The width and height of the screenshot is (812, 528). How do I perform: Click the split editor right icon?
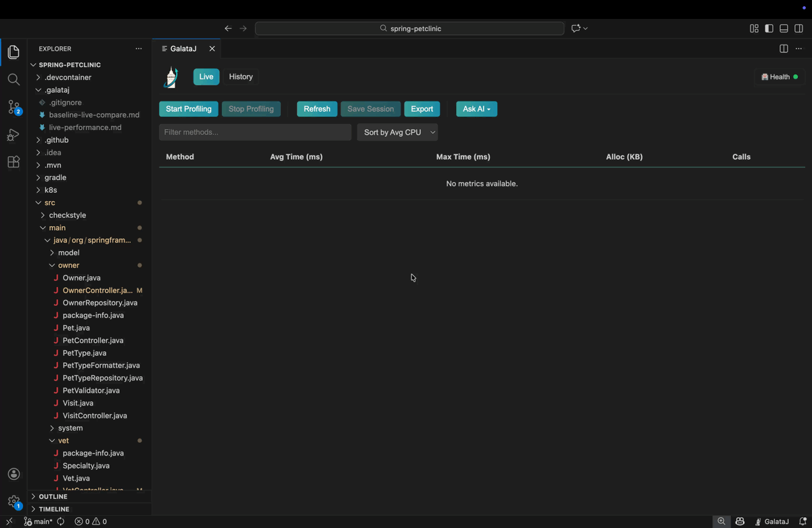[x=784, y=49]
